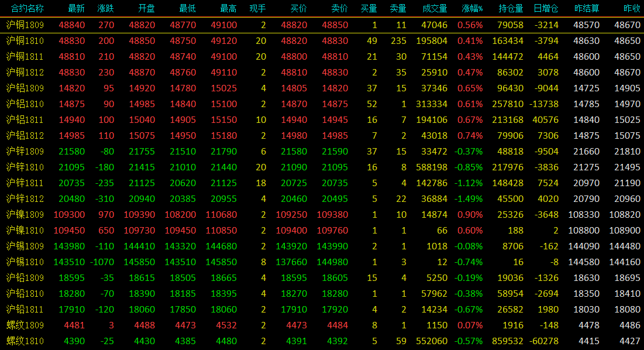Click 沪镍1810 high price 110850
The image size is (644, 350).
(x=221, y=231)
